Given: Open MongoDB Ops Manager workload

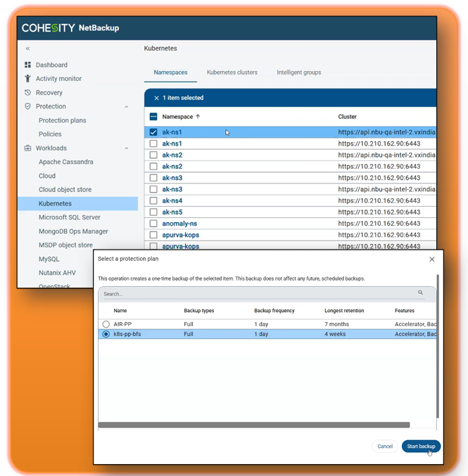Looking at the screenshot, I should coord(73,231).
